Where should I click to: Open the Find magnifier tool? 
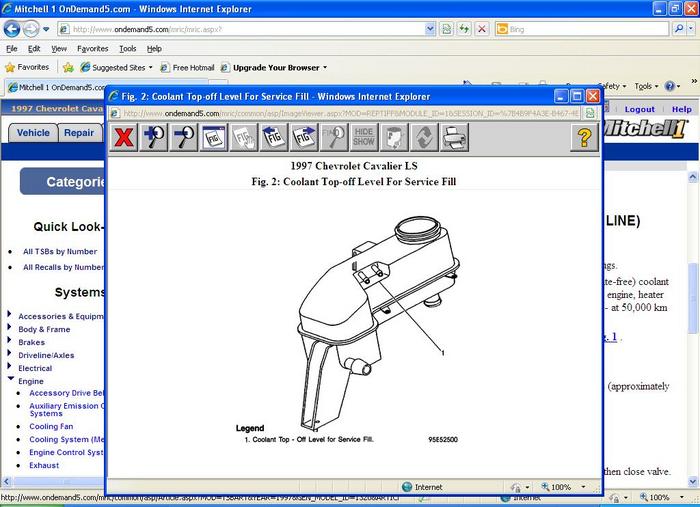(333, 137)
